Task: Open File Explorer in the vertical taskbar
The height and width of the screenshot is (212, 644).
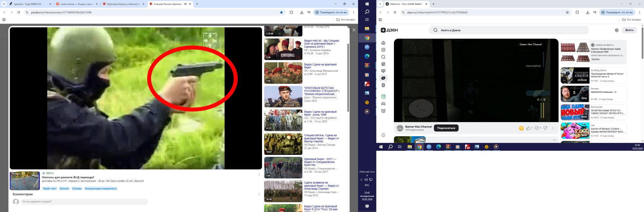Action: (367, 29)
